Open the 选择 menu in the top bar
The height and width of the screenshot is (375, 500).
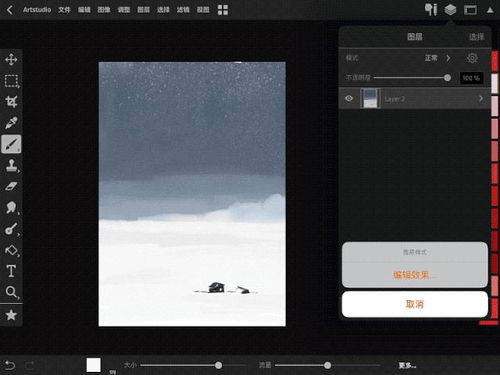163,10
